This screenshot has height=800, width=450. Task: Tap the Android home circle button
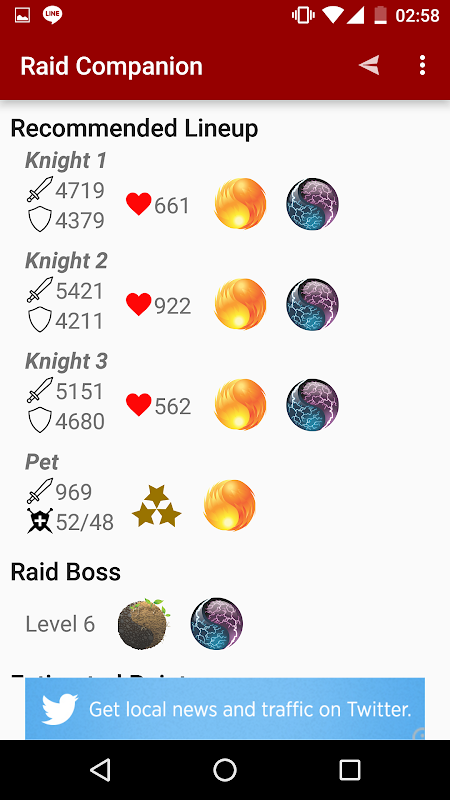tap(225, 769)
